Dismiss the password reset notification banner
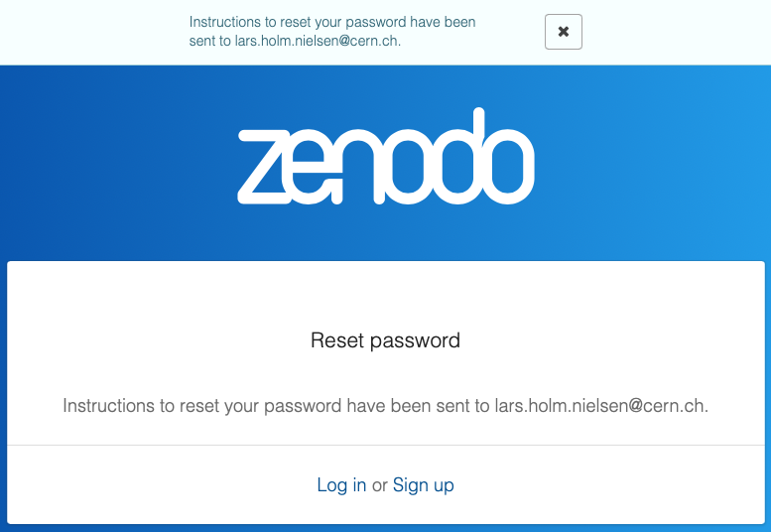Screen dimensions: 771x532 pyautogui.click(x=563, y=32)
